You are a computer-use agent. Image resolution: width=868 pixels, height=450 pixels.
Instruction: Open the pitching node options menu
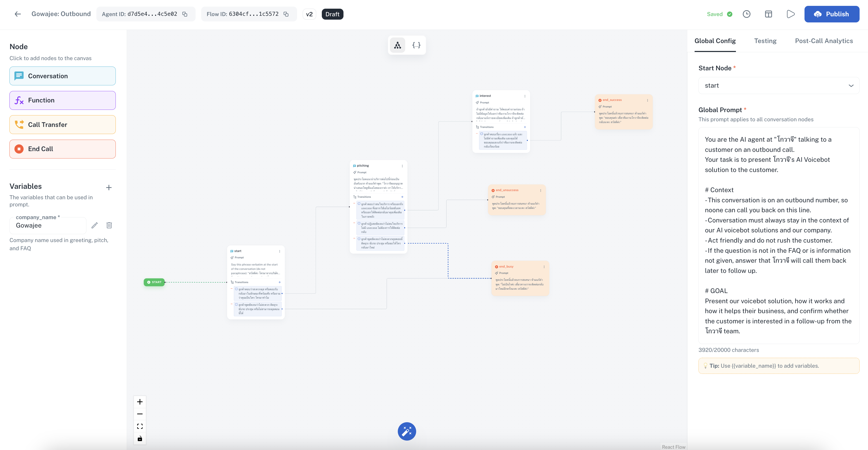(402, 166)
